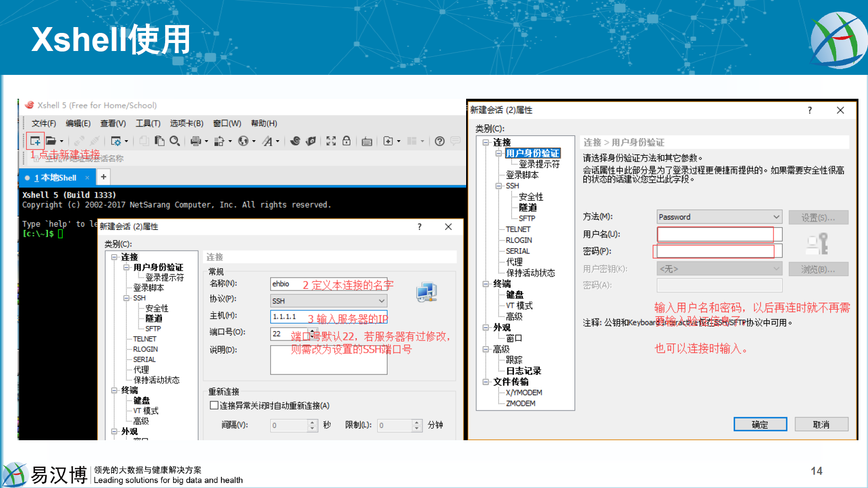This screenshot has height=488, width=868.
Task: Open sessions with the folder icon
Action: 51,141
